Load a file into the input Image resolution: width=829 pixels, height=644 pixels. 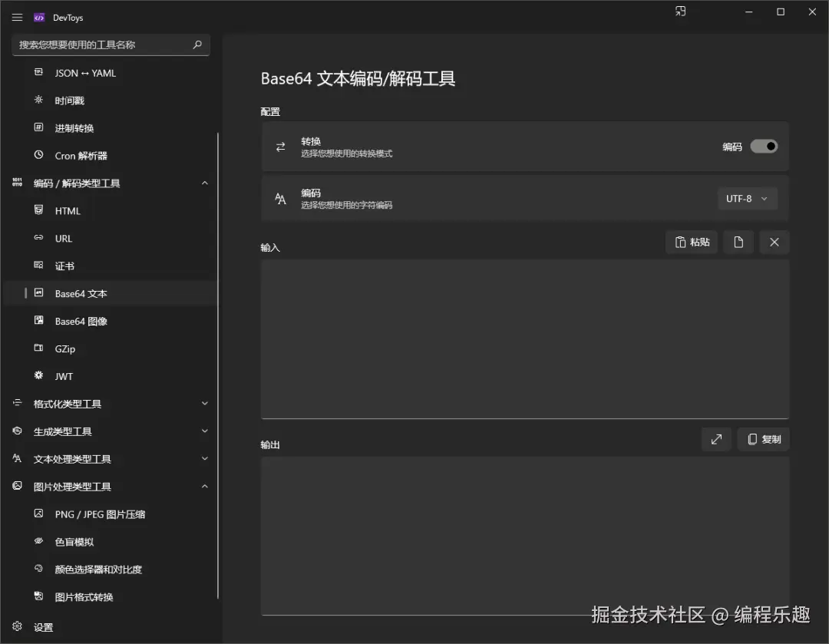pyautogui.click(x=738, y=242)
